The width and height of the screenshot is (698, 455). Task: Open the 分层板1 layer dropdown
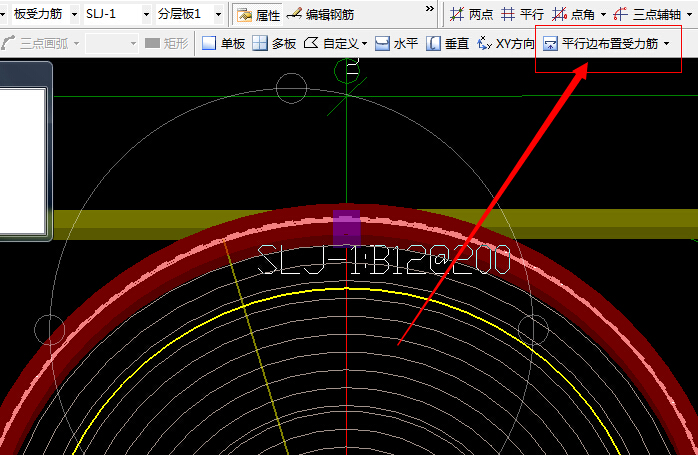point(218,14)
